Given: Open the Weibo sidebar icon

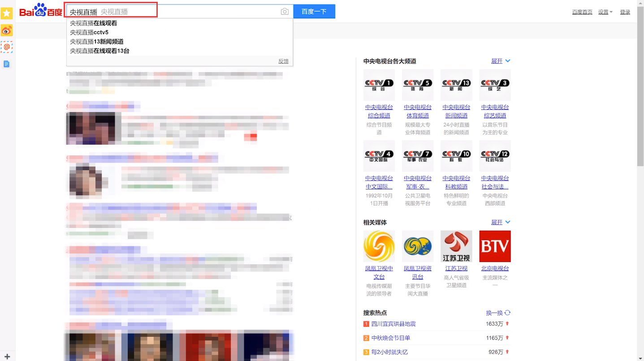Looking at the screenshot, I should tap(6, 30).
